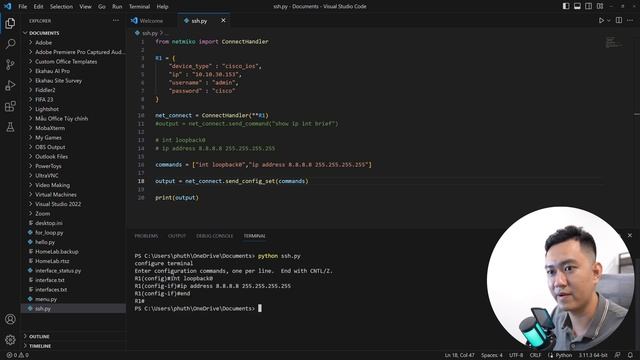Open the Manage gear icon
Image resolution: width=640 pixels, height=360 pixels.
pos(10,340)
